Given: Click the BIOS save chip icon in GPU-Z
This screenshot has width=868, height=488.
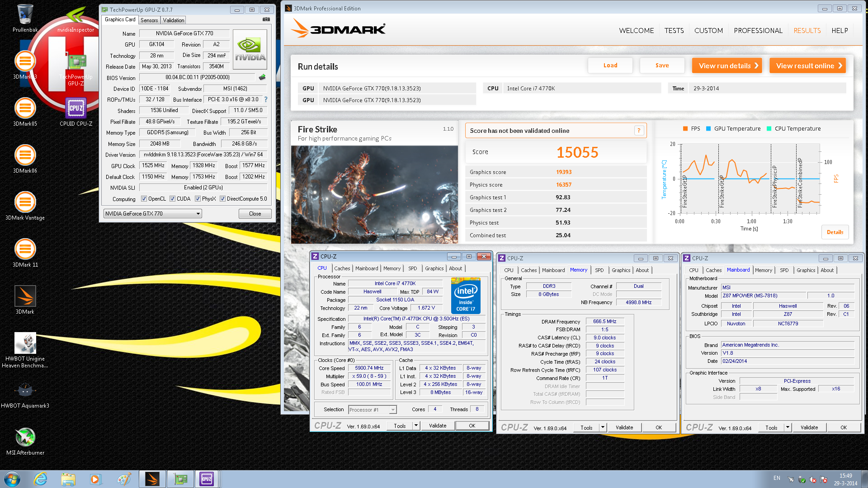Looking at the screenshot, I should click(x=262, y=77).
